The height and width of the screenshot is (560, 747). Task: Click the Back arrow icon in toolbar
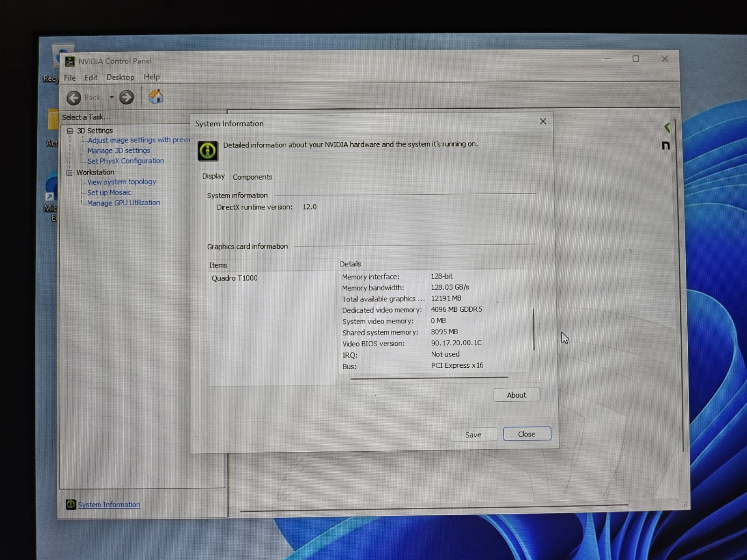pos(74,98)
